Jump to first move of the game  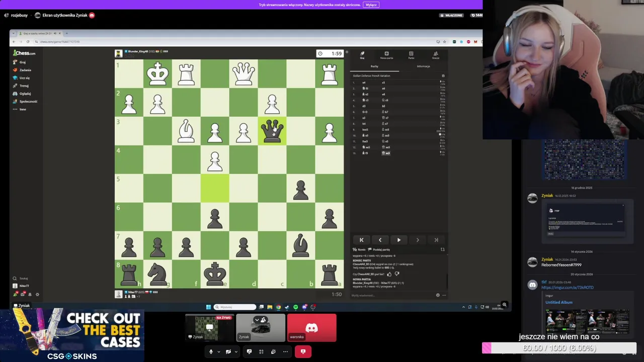(x=361, y=240)
